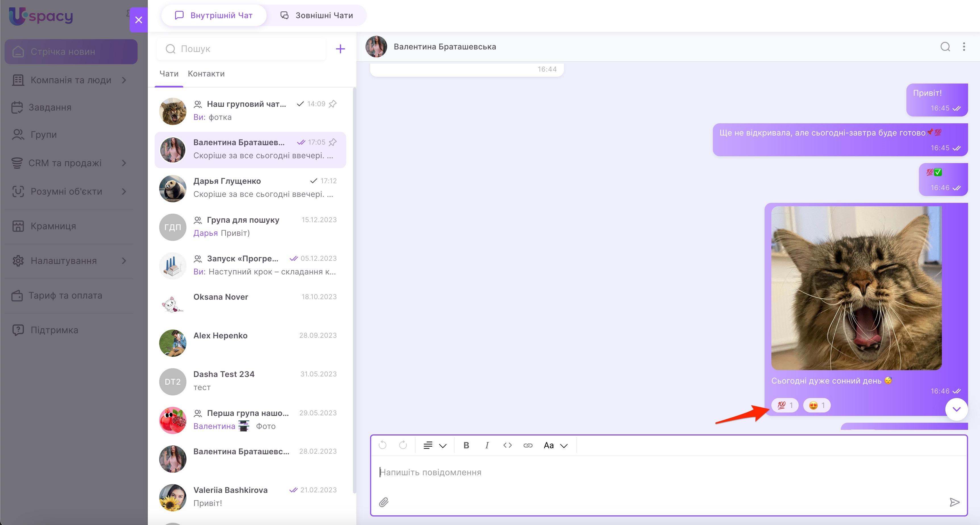
Task: Create new chat with plus icon
Action: pyautogui.click(x=340, y=49)
